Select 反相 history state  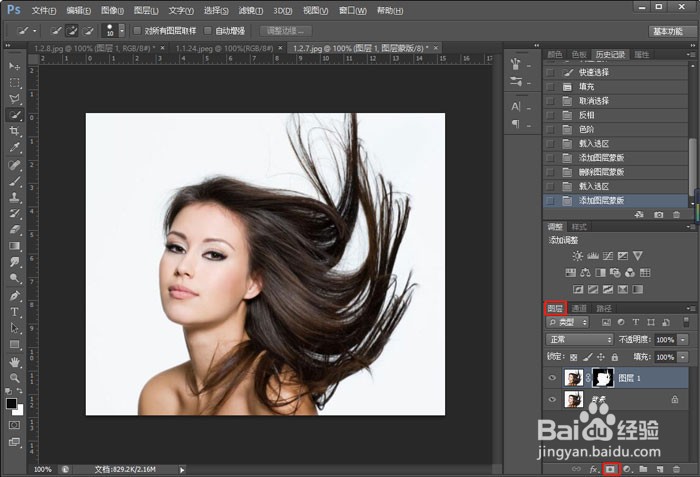[x=615, y=115]
